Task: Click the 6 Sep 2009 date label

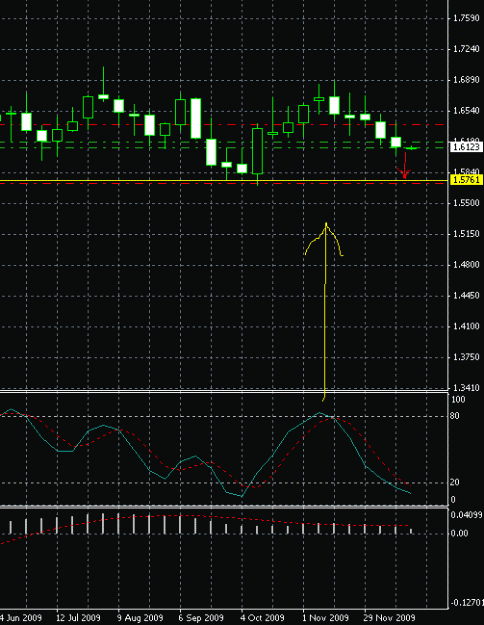Action: point(201,617)
